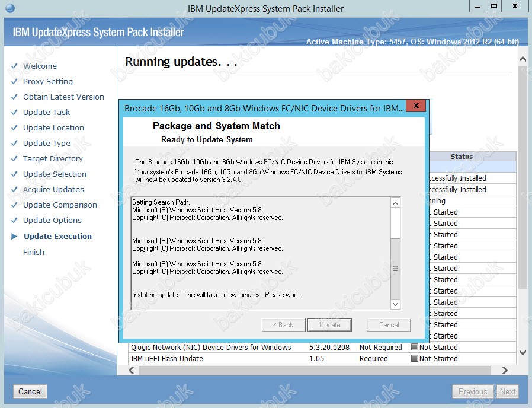Click "IBM uEFI Flash Update" row name
Image resolution: width=532 pixels, height=408 pixels.
[x=167, y=358]
